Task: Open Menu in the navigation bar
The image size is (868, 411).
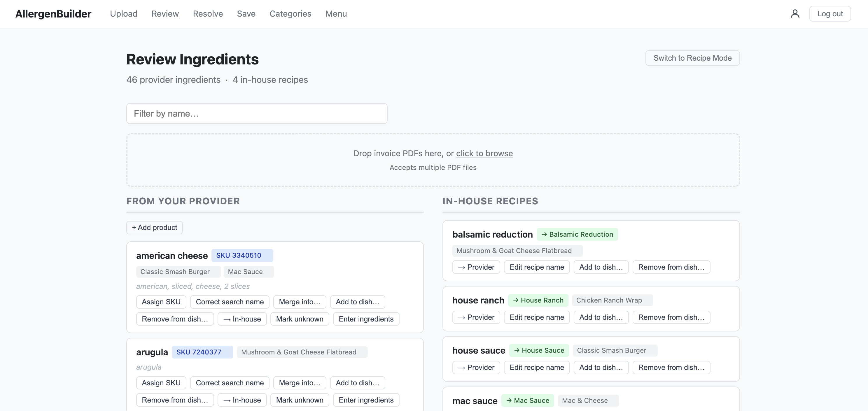Action: click(x=336, y=14)
